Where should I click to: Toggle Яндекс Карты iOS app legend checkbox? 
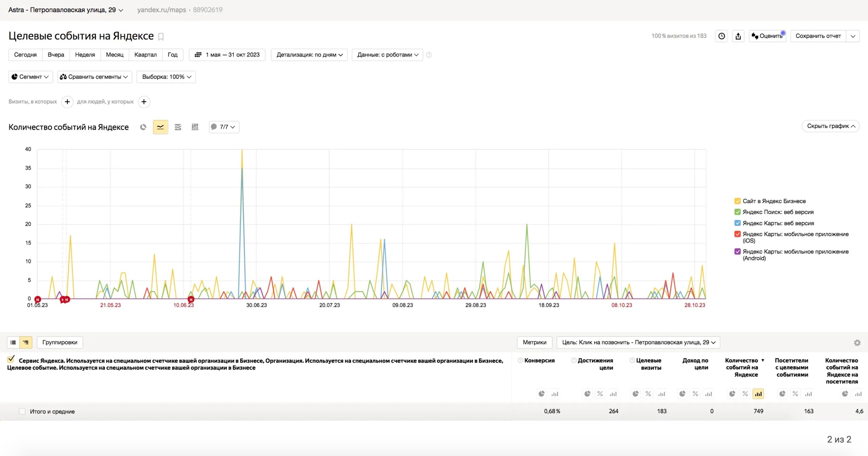point(737,234)
